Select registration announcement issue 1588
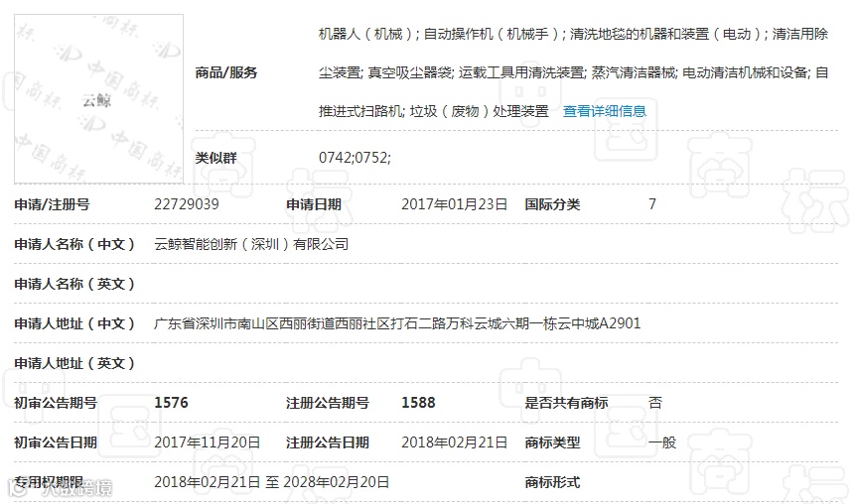The height and width of the screenshot is (504, 854). pos(418,403)
